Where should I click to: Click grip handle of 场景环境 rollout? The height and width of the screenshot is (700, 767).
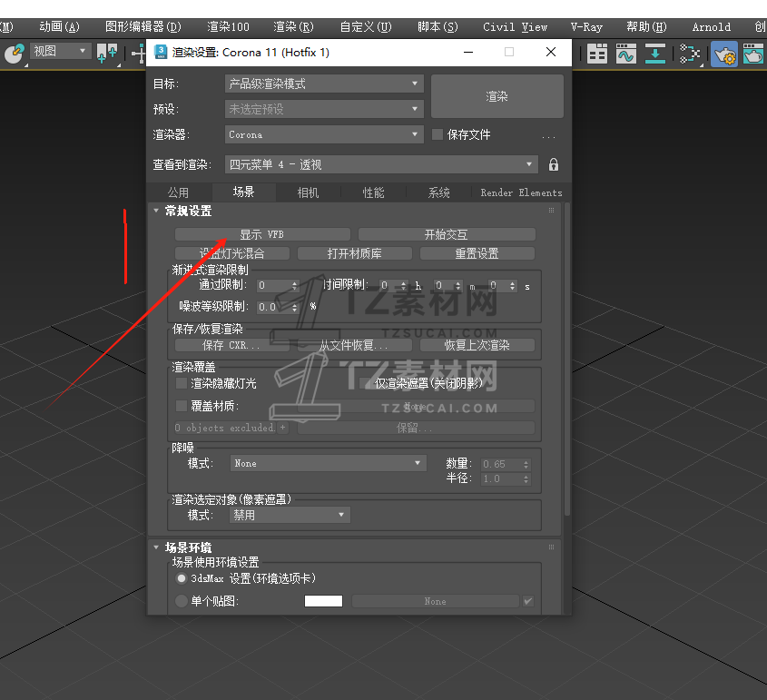click(x=551, y=547)
